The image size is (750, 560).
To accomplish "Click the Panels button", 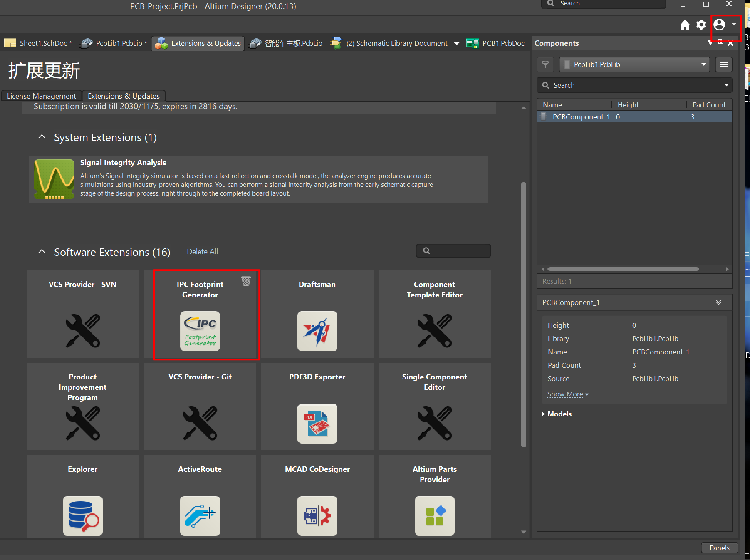I will point(719,548).
